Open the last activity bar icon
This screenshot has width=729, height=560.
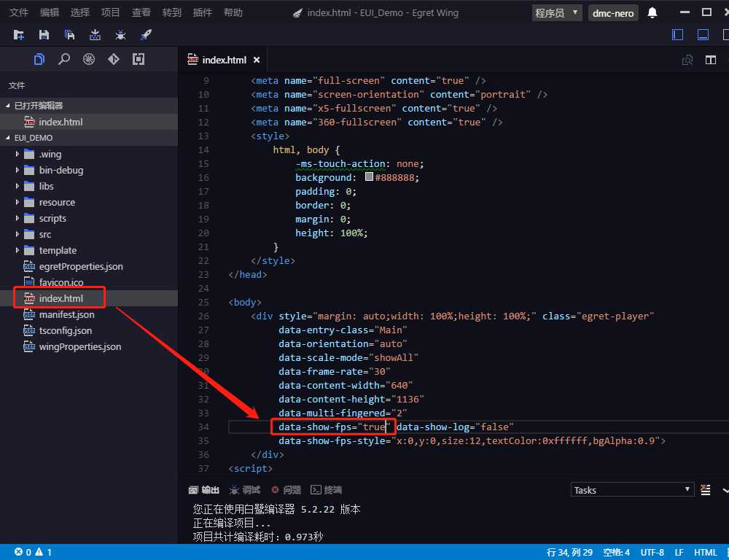pos(138,59)
